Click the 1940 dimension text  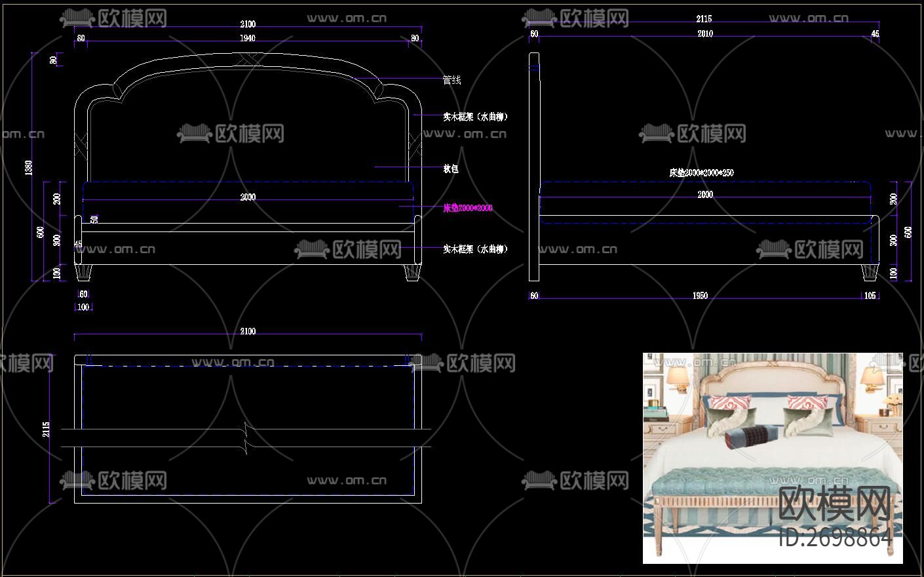(248, 38)
